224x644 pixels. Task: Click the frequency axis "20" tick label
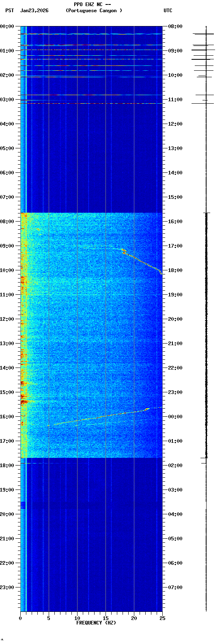pyautogui.click(x=134, y=618)
